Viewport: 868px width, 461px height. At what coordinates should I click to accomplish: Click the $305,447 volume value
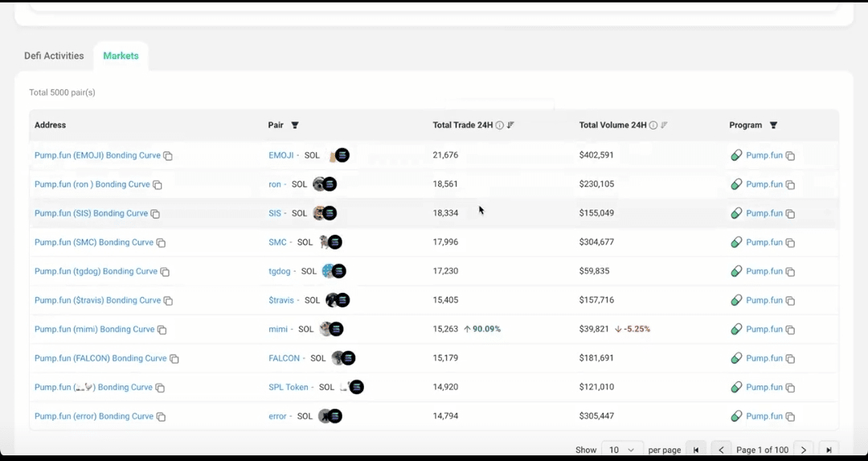coord(596,416)
